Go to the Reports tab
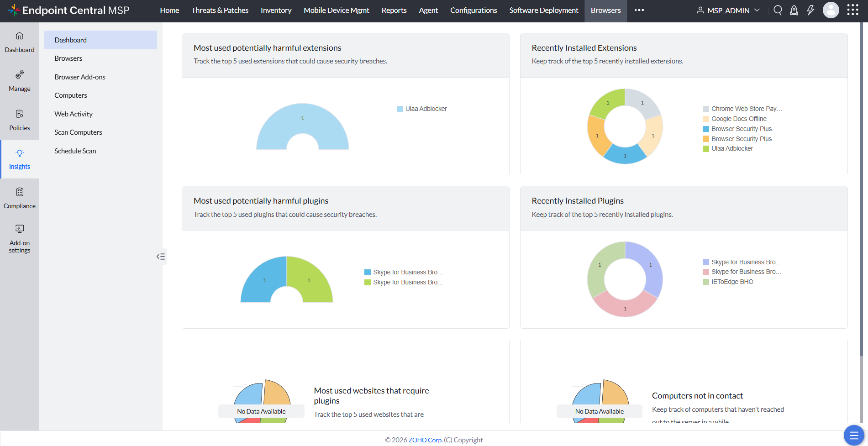 [394, 10]
